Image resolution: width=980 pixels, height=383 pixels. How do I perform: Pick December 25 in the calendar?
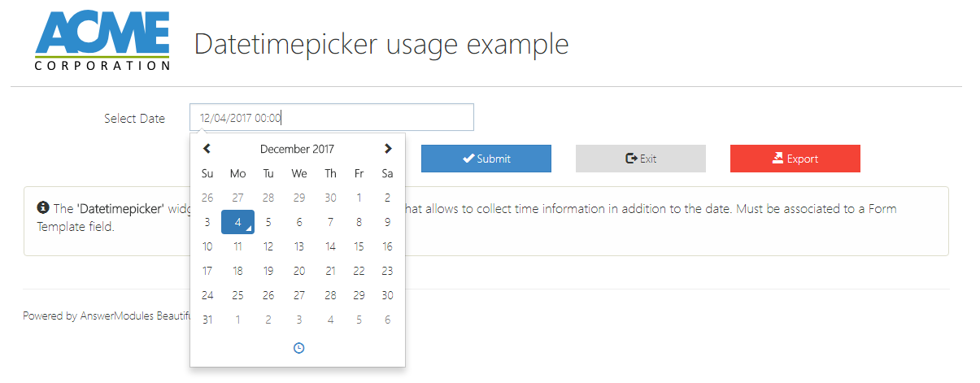click(x=237, y=295)
